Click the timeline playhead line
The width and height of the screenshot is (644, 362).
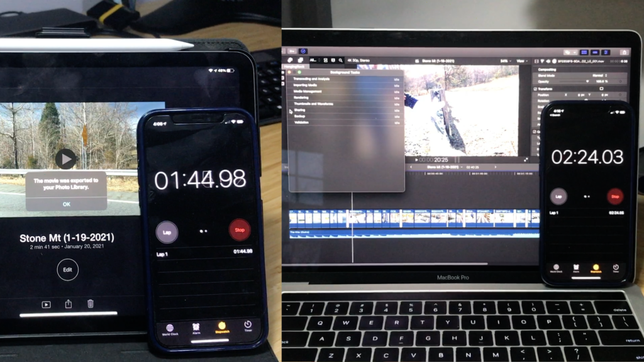[352, 227]
